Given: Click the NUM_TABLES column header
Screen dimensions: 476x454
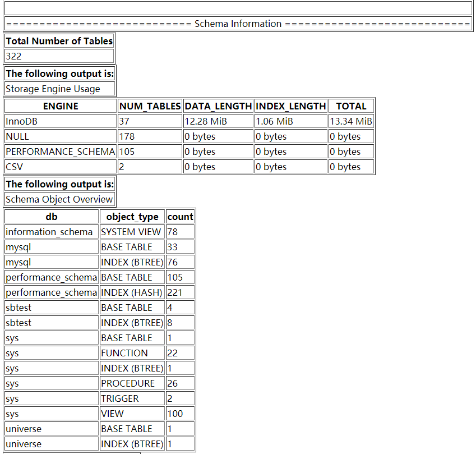Looking at the screenshot, I should [x=150, y=106].
